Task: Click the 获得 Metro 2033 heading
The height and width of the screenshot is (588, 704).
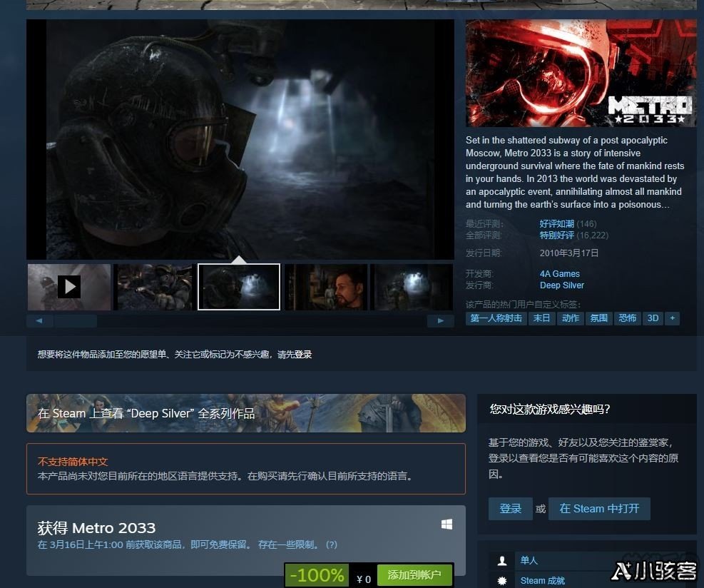Action: pyautogui.click(x=96, y=528)
